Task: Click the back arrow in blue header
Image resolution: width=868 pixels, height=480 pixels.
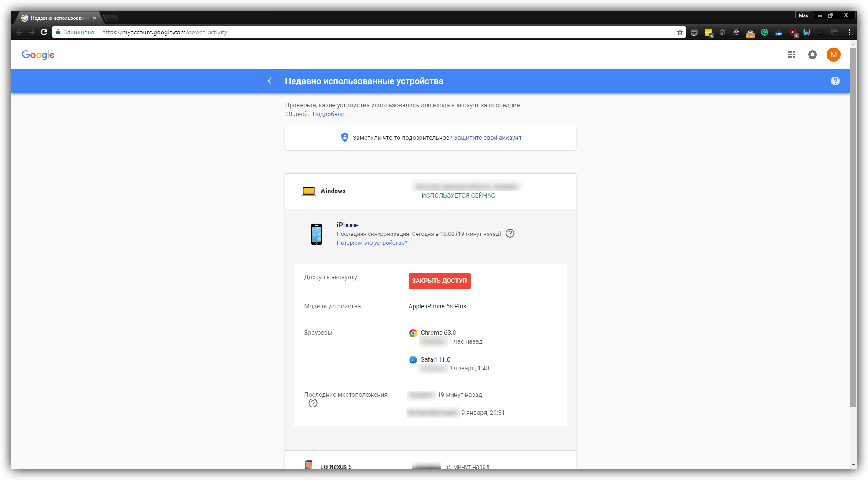Action: pos(271,81)
